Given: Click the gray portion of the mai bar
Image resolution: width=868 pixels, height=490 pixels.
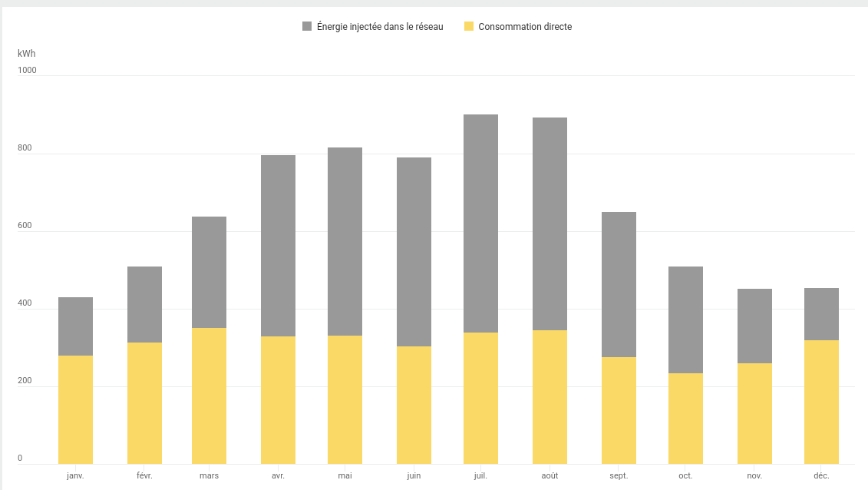Looking at the screenshot, I should (x=345, y=241).
